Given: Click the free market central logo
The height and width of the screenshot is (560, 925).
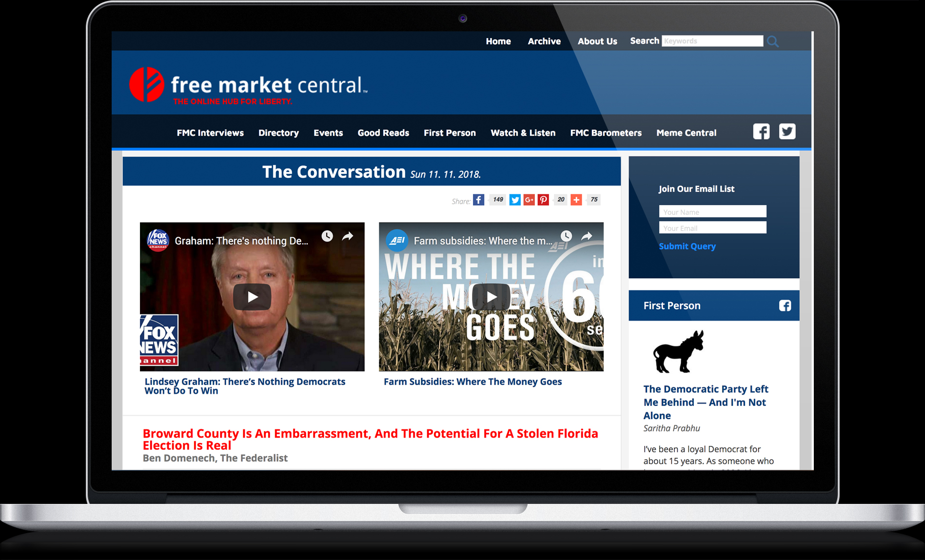Looking at the screenshot, I should click(x=249, y=86).
